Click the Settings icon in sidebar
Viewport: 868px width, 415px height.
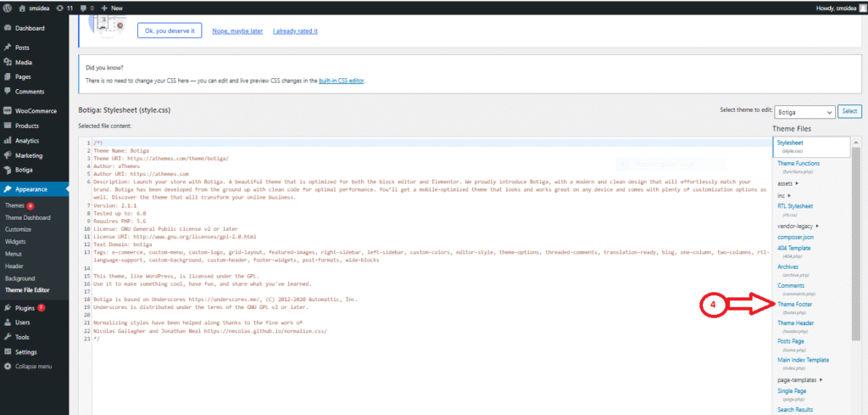pyautogui.click(x=8, y=351)
